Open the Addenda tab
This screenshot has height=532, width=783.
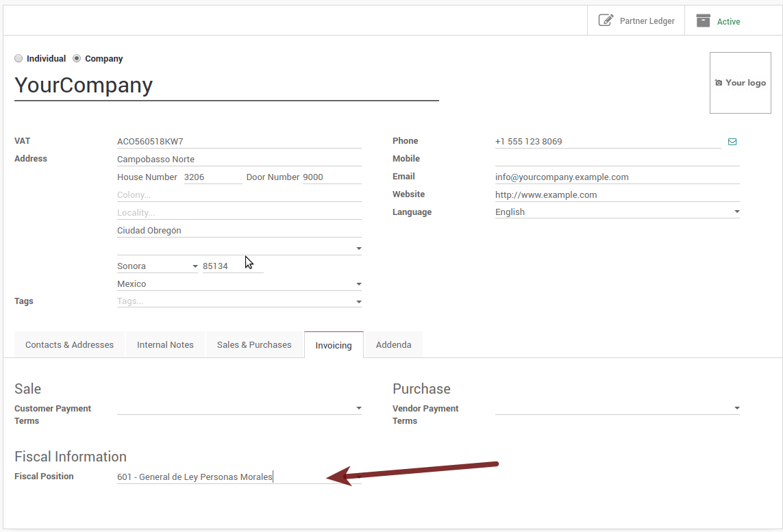tap(393, 345)
